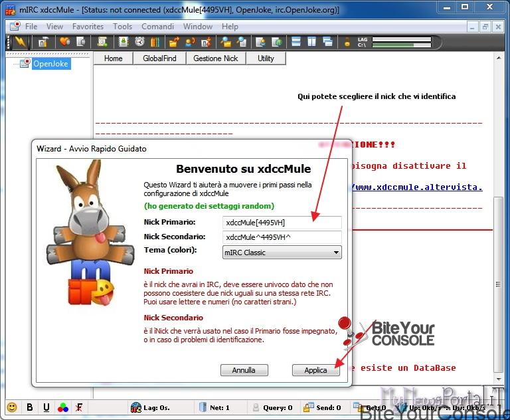The height and width of the screenshot is (420, 510).
Task: Tile windows vertically icon
Action: tap(311, 42)
